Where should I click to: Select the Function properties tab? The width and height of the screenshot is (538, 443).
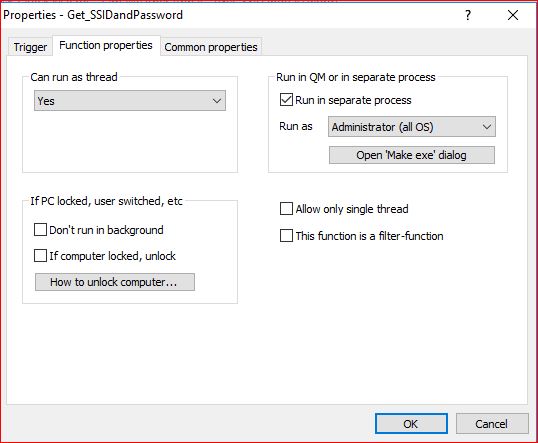[x=106, y=45]
